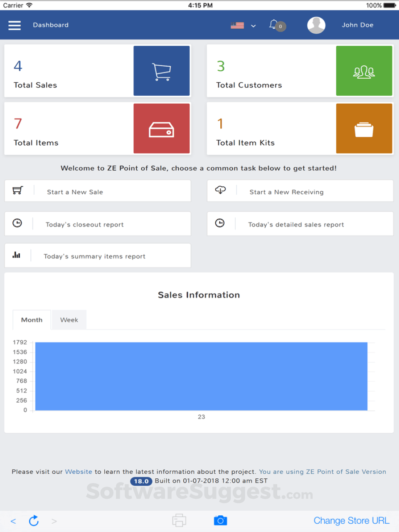Click the green customers tile icon

pyautogui.click(x=364, y=71)
